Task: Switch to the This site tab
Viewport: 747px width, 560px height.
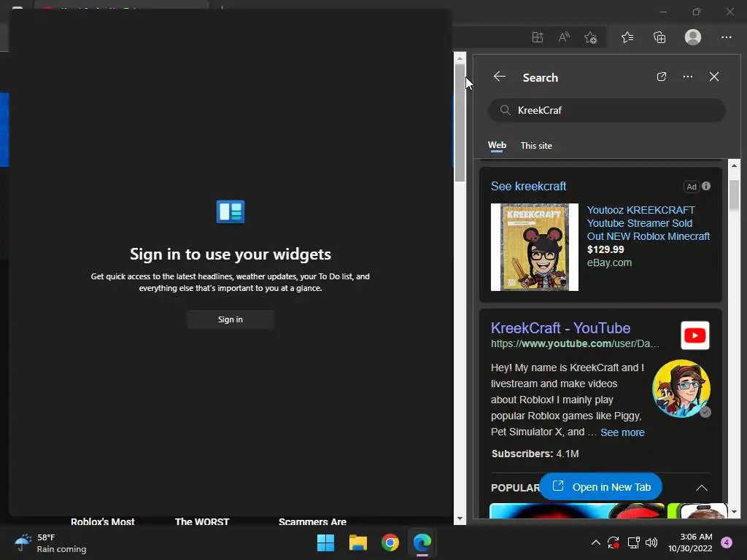Action: click(536, 146)
